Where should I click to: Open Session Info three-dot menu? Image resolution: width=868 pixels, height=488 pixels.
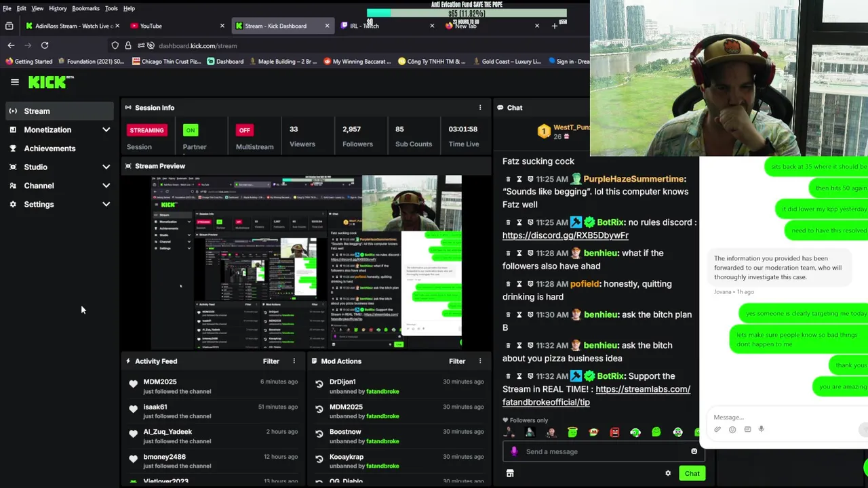tap(480, 108)
